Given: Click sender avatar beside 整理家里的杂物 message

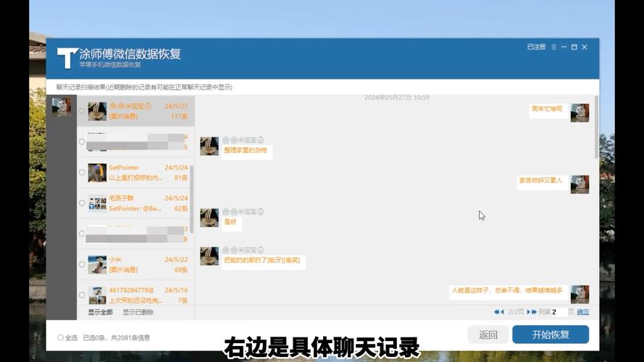Looking at the screenshot, I should coord(209,146).
